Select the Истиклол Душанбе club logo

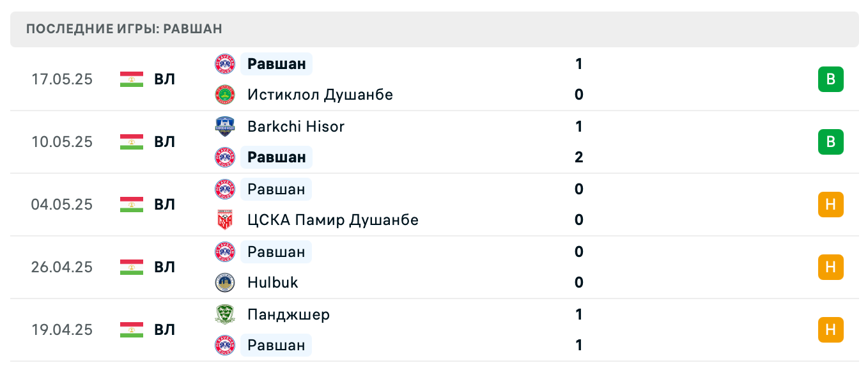pos(224,95)
